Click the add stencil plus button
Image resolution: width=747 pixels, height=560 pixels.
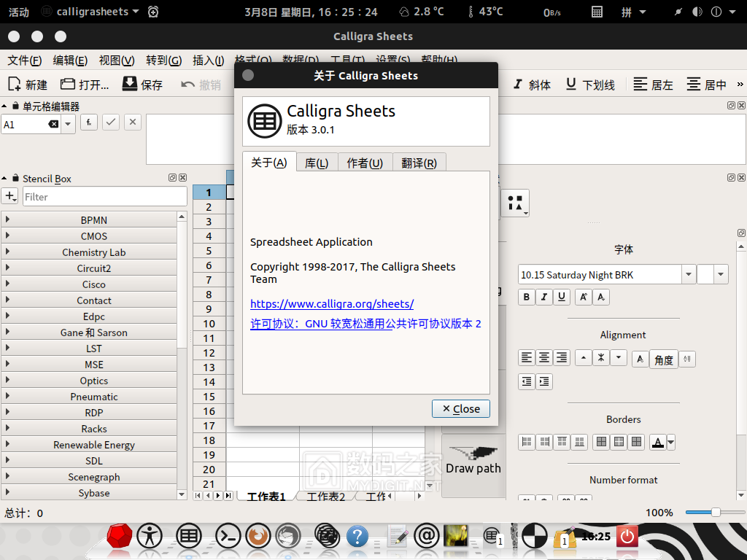point(10,196)
